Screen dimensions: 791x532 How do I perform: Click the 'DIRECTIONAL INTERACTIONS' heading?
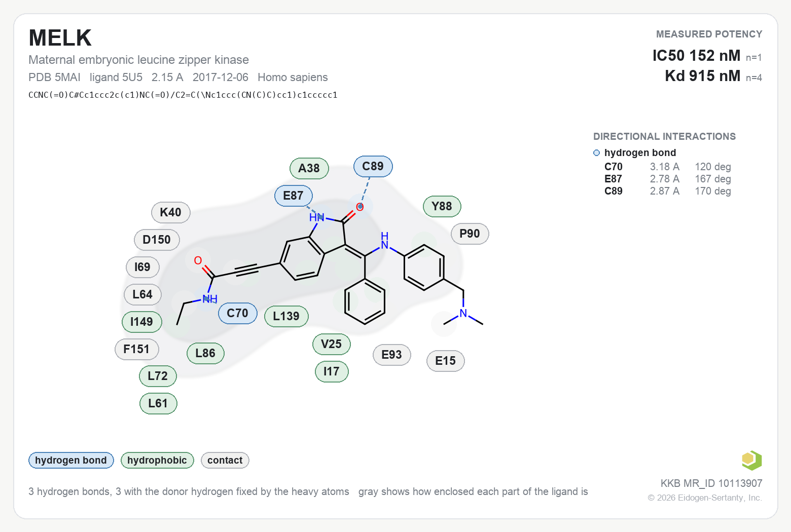pos(665,136)
